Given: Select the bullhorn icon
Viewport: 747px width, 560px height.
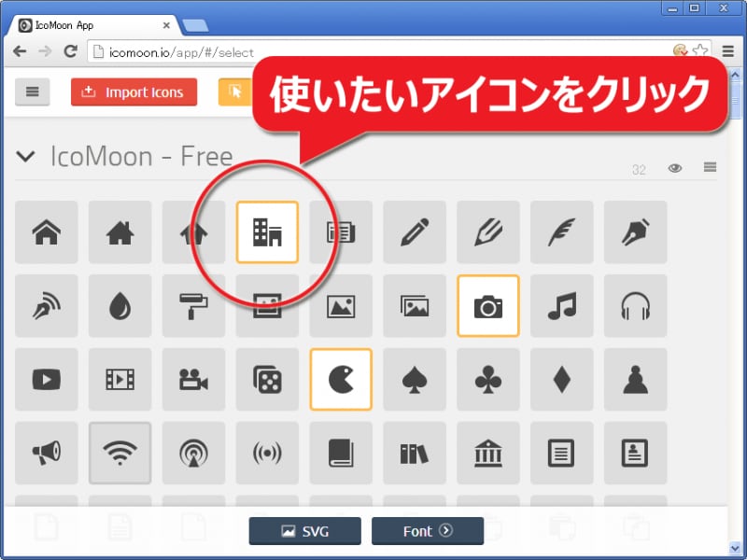Looking at the screenshot, I should coord(47,454).
